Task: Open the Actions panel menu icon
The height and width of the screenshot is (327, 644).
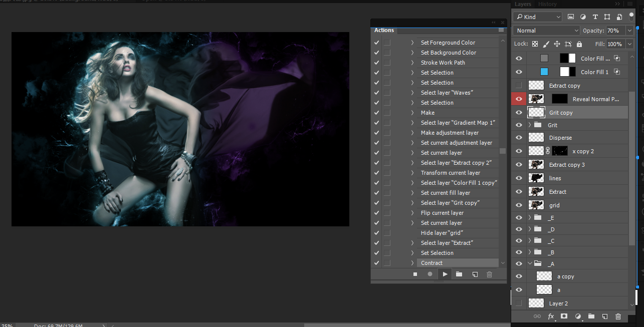Action: click(501, 30)
